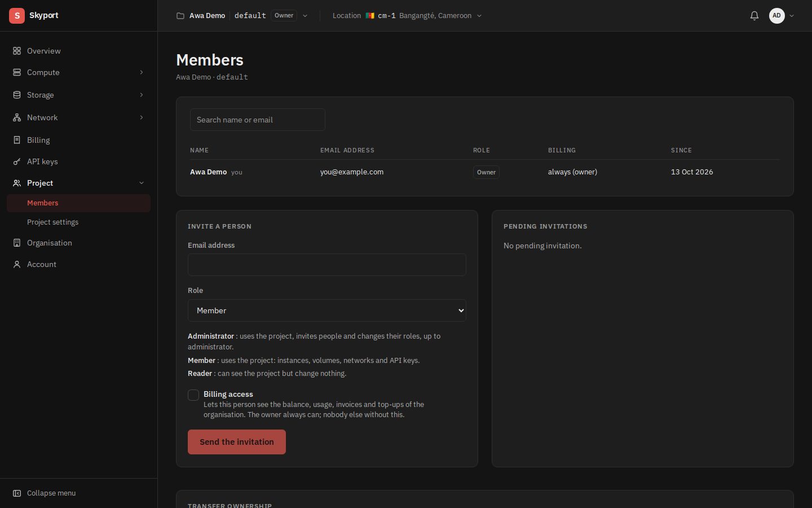
Task: Open the Location cm-1 selector
Action: point(407,16)
